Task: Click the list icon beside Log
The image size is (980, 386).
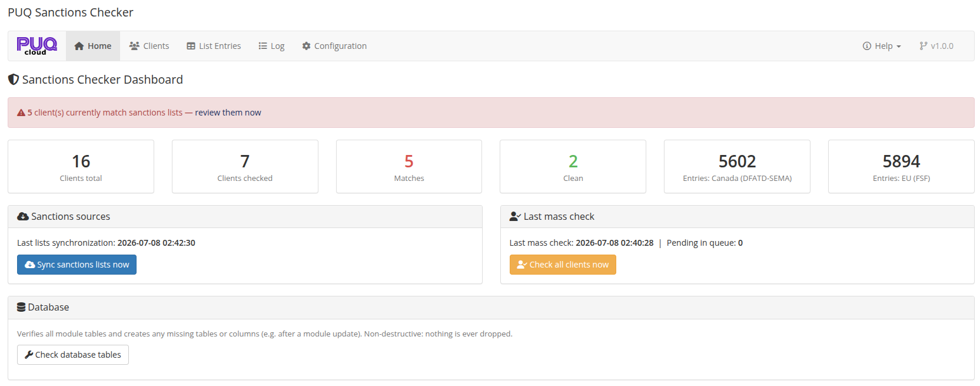Action: [x=263, y=46]
